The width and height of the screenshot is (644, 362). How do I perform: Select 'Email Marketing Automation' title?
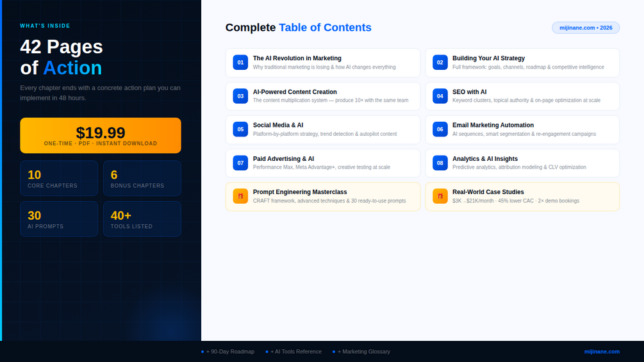[493, 125]
